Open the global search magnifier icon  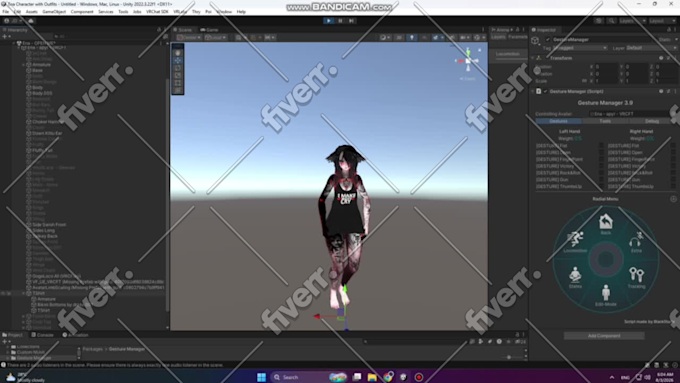(611, 21)
